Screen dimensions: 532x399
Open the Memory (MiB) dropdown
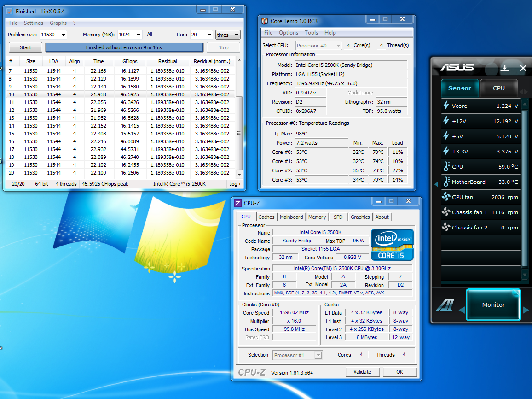click(x=139, y=35)
